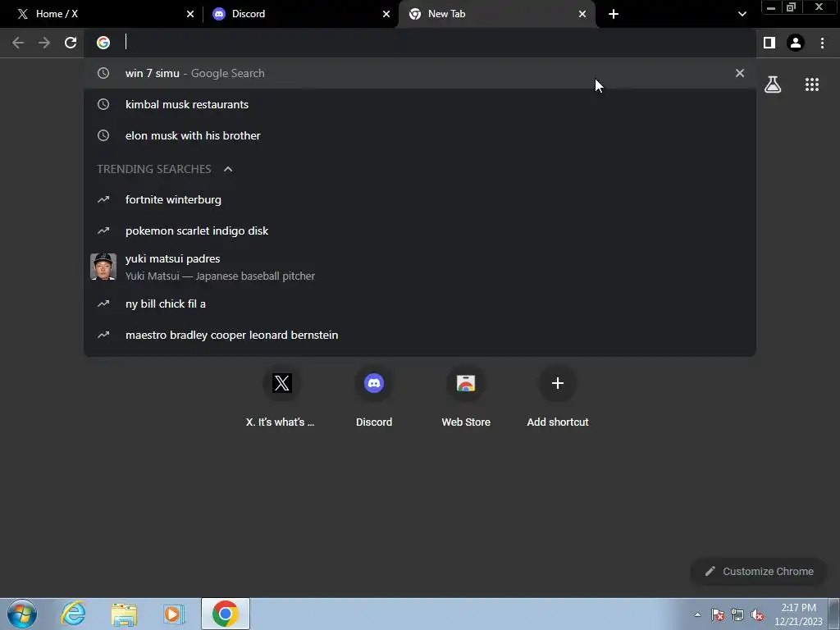840x630 pixels.
Task: Click the browser forward arrow
Action: coord(44,43)
